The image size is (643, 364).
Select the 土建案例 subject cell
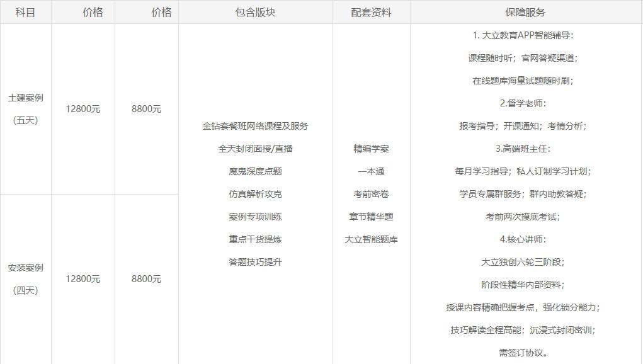[x=26, y=98]
